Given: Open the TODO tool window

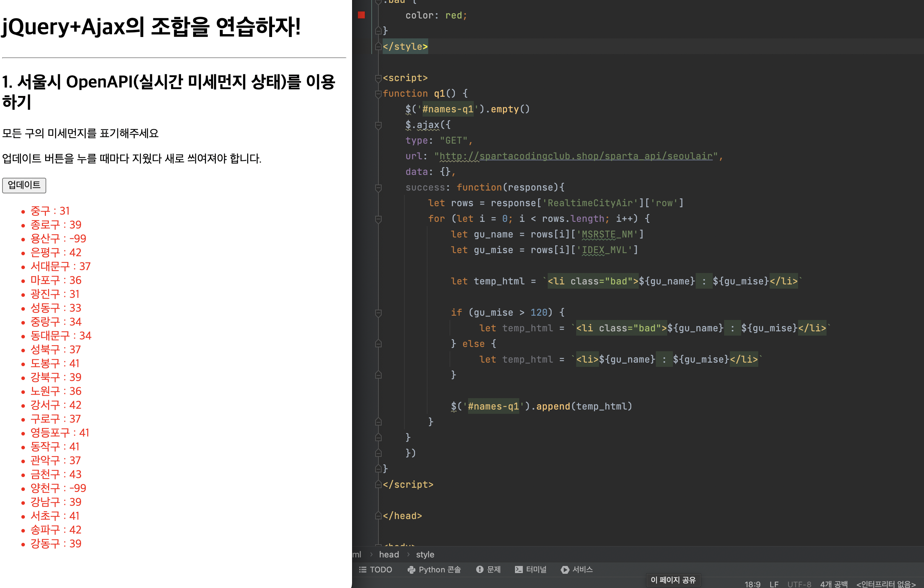Looking at the screenshot, I should point(376,570).
